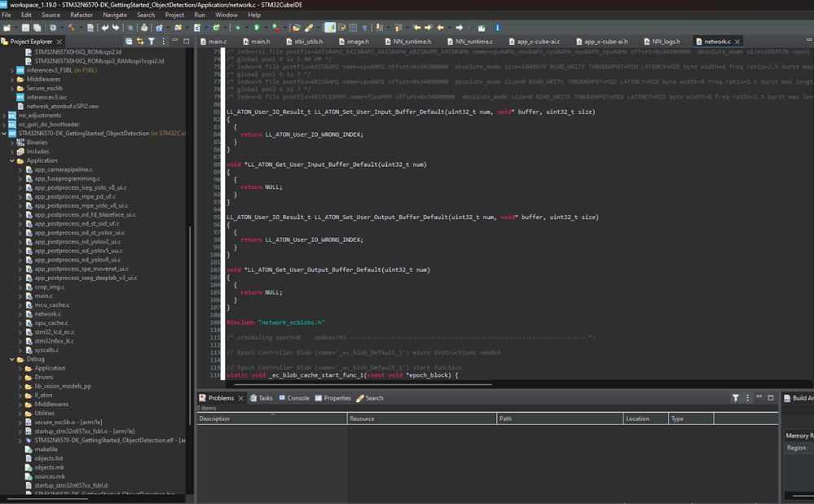Toggle the highlighted Mark Occurrences toolbar button
The height and width of the screenshot is (504, 814).
click(x=330, y=28)
